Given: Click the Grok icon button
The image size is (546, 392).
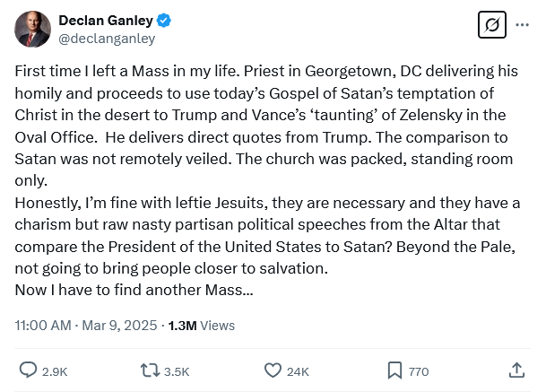Looking at the screenshot, I should pyautogui.click(x=491, y=26).
